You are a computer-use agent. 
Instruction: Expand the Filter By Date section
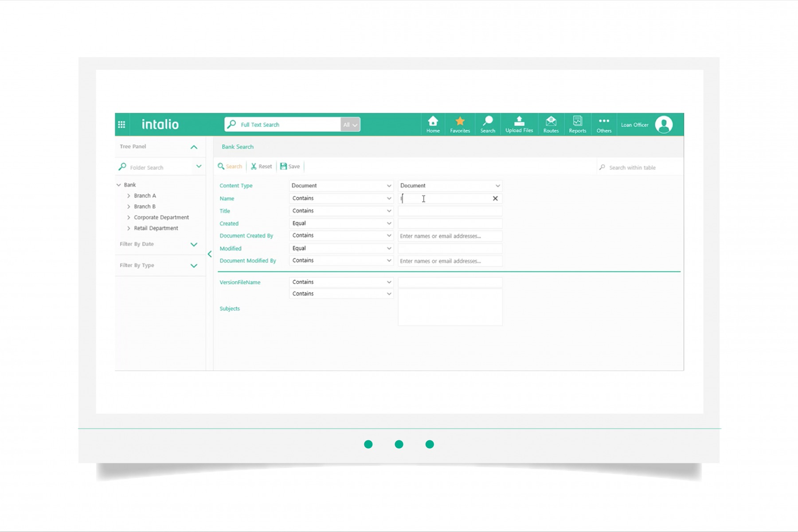tap(194, 244)
